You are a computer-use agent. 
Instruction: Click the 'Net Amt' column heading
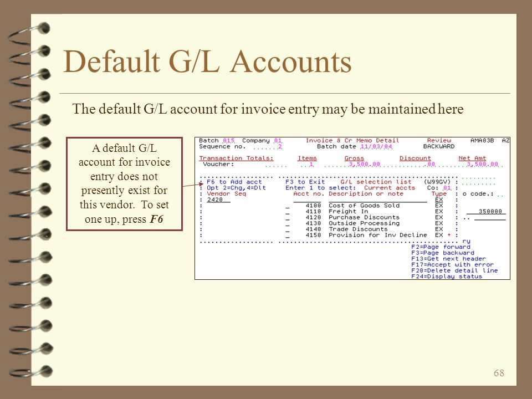point(472,158)
